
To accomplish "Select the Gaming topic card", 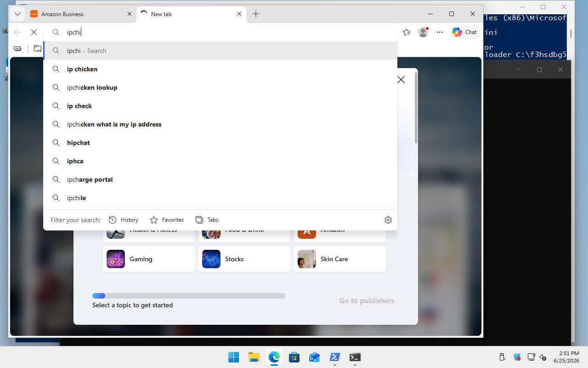I will click(x=149, y=259).
